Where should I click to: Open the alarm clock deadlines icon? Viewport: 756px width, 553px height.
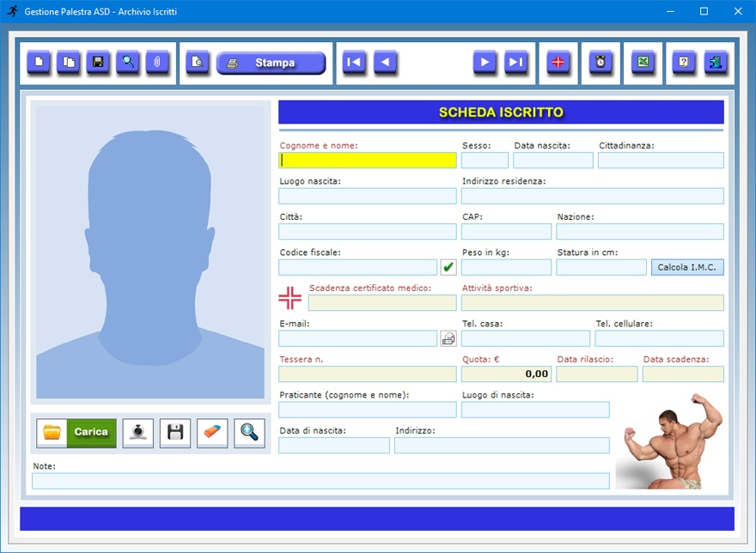point(601,62)
